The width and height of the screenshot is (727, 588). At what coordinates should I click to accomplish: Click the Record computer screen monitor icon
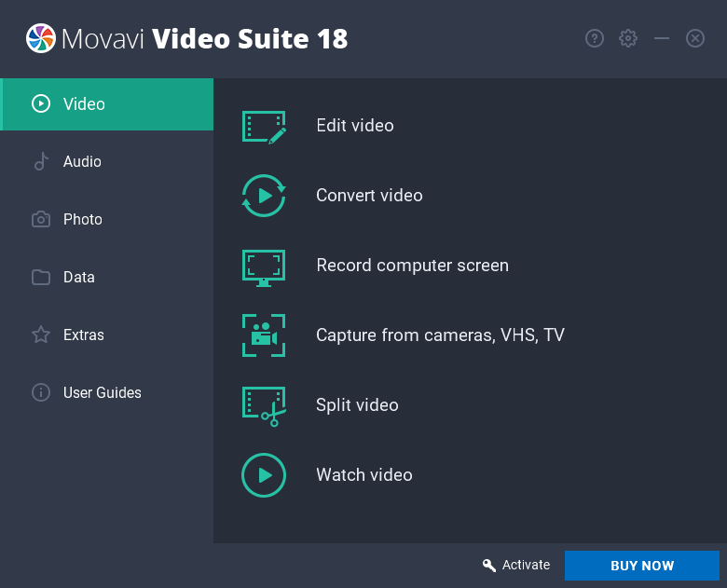pyautogui.click(x=264, y=267)
